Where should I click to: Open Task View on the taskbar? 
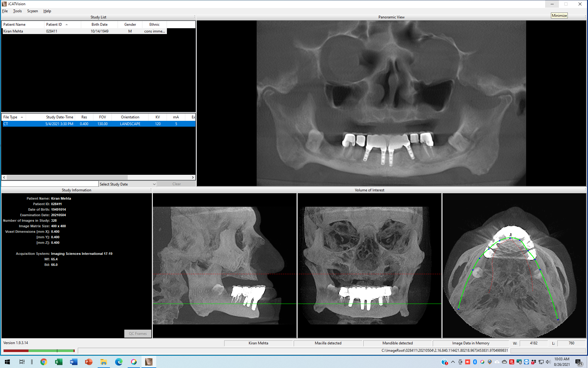pos(22,362)
